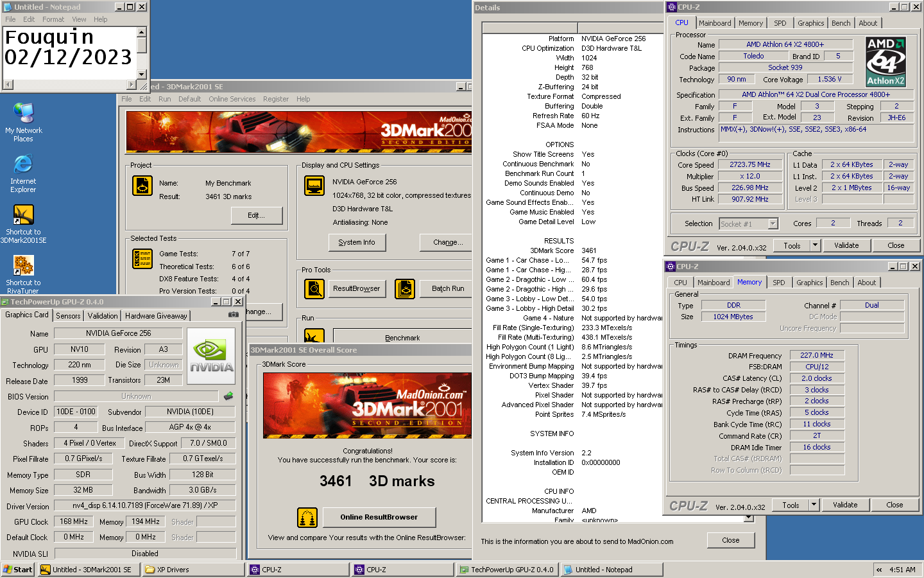Switch to Untitled - Notepad taskbar item
Image resolution: width=924 pixels, height=578 pixels.
tap(611, 570)
